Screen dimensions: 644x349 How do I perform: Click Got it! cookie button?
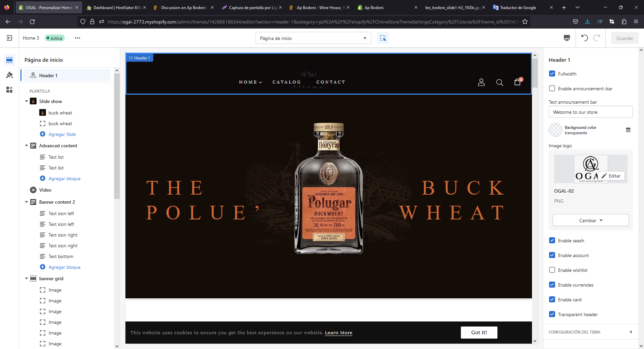coord(479,333)
